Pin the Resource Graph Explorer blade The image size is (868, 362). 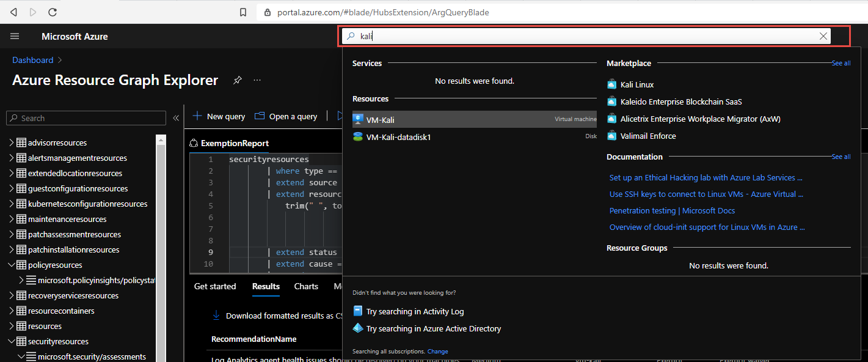pyautogui.click(x=238, y=80)
